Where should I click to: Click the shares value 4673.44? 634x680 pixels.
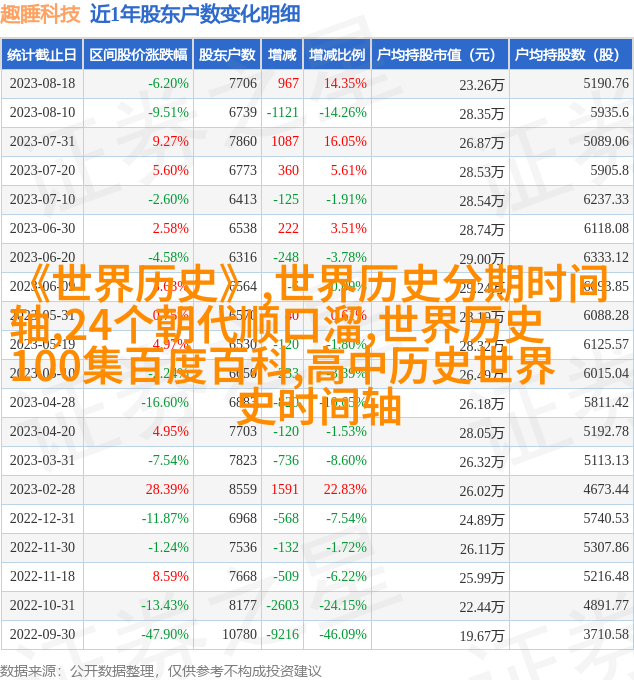pos(606,489)
